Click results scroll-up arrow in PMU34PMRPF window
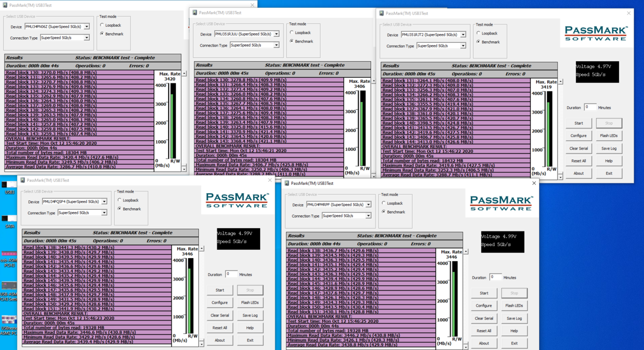The image size is (644, 350). [x=466, y=252]
